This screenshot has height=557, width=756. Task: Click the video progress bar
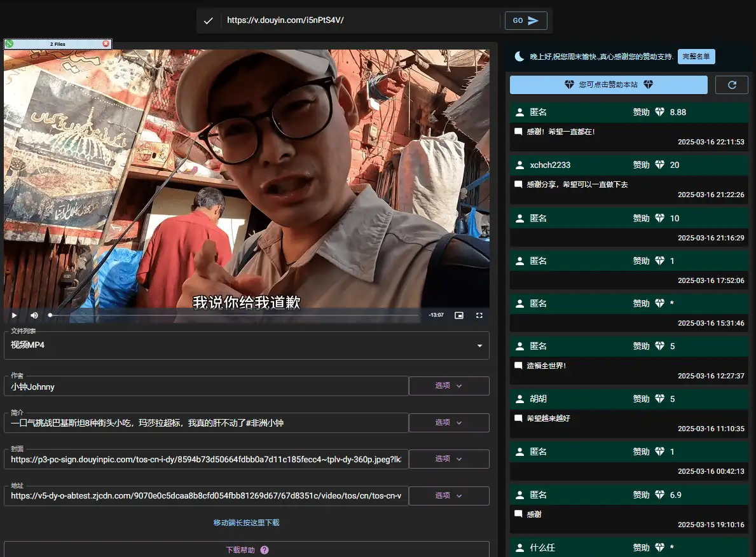[234, 315]
